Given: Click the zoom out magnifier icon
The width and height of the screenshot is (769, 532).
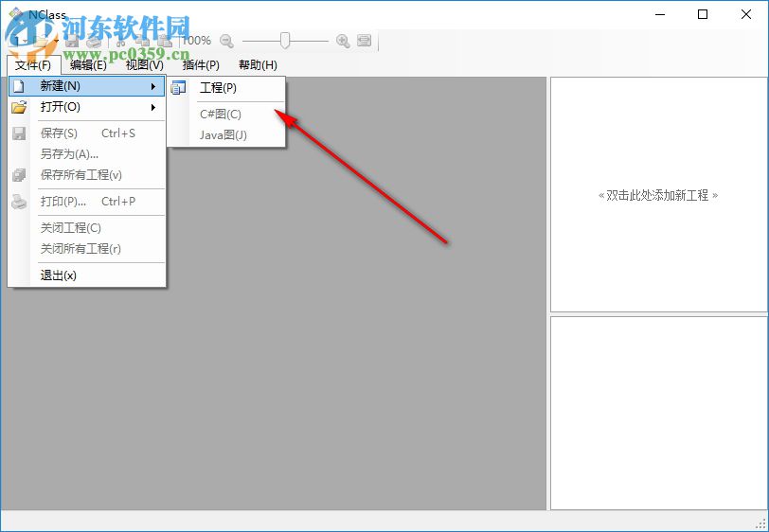Looking at the screenshot, I should pos(226,41).
